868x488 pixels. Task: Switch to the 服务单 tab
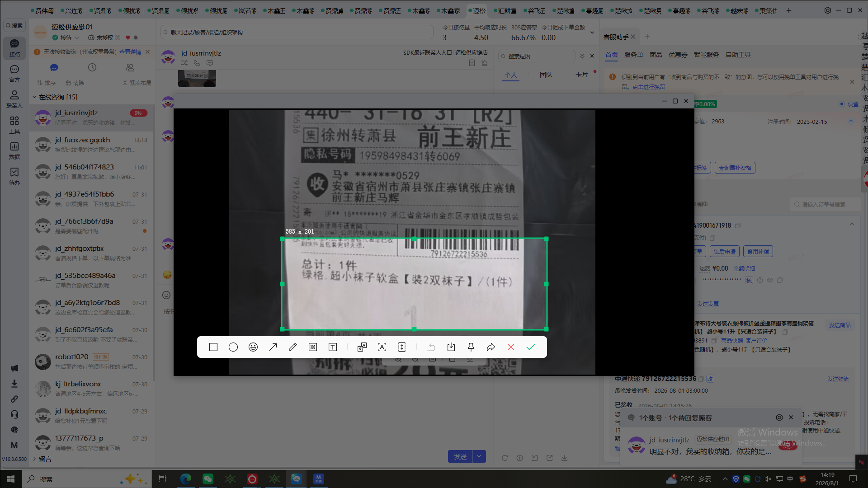click(633, 55)
